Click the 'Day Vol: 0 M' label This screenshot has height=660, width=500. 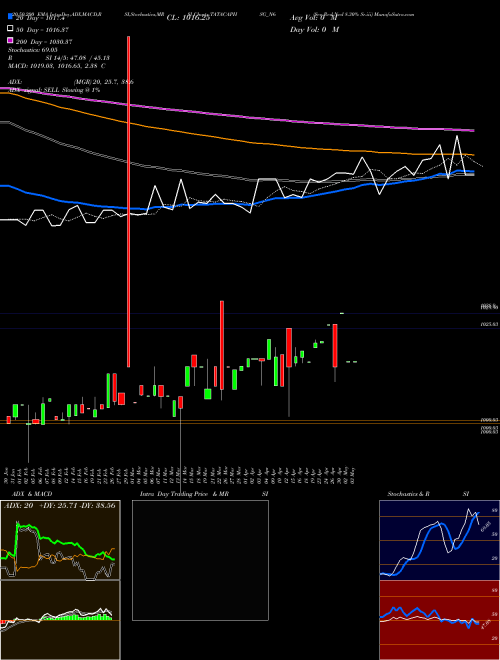[x=314, y=29]
